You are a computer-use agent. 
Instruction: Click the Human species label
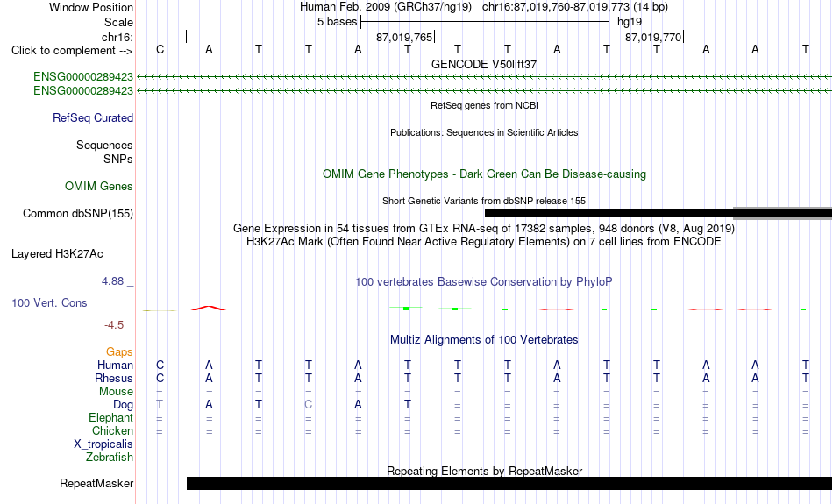115,365
